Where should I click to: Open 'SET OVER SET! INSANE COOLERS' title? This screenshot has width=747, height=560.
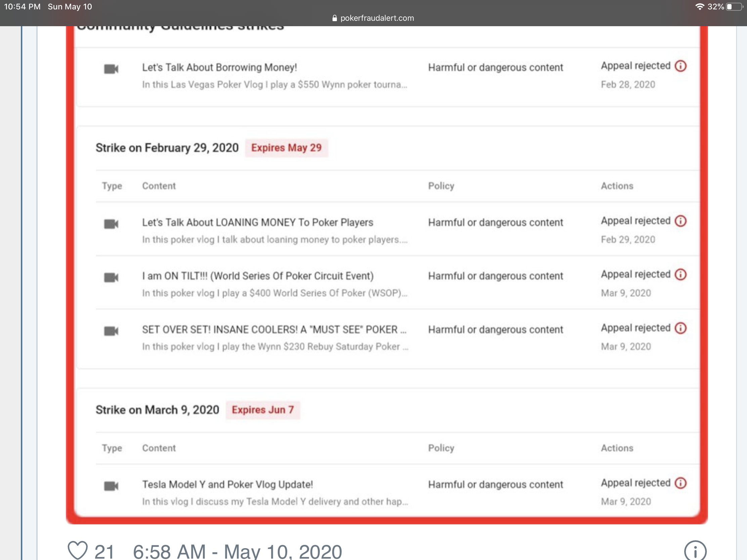tap(274, 329)
